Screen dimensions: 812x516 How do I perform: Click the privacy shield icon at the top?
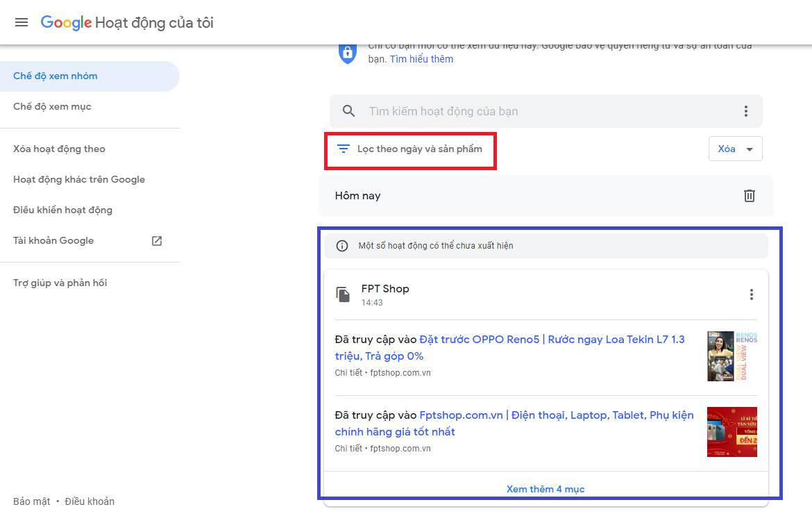tap(347, 51)
